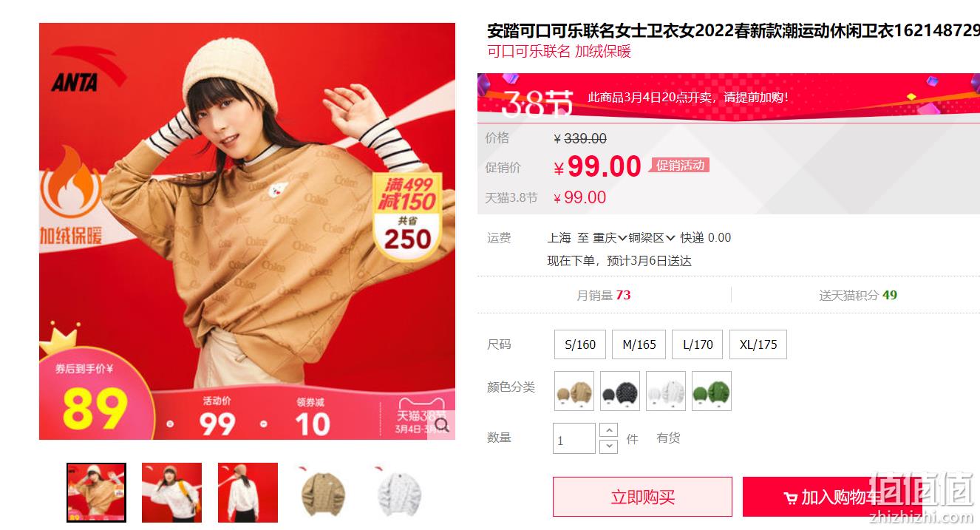Click the 立即购买 button
The width and height of the screenshot is (980, 530).
(x=642, y=497)
